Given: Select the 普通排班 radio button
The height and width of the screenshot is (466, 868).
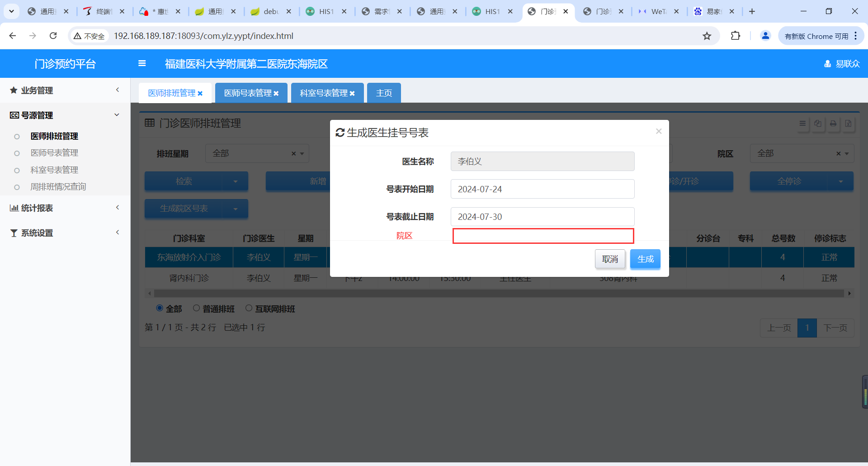Looking at the screenshot, I should pyautogui.click(x=196, y=308).
